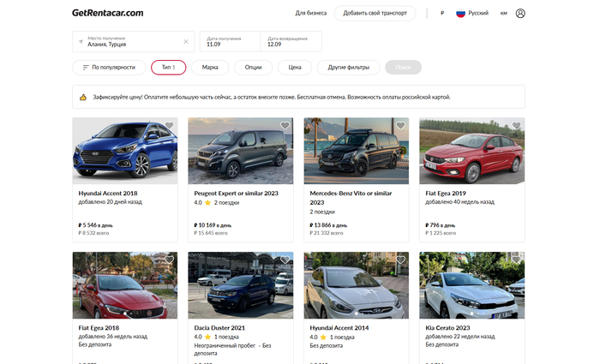Open the blue Dacia Duster photo

click(x=241, y=285)
